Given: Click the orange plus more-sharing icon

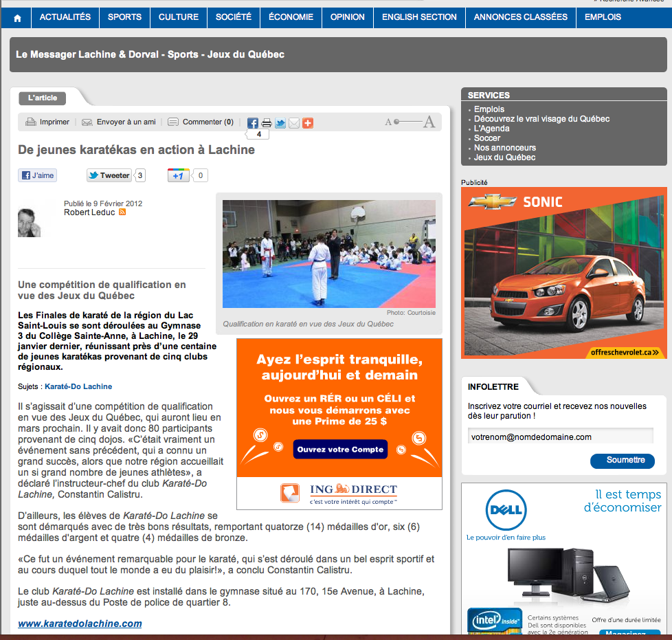Looking at the screenshot, I should point(308,124).
